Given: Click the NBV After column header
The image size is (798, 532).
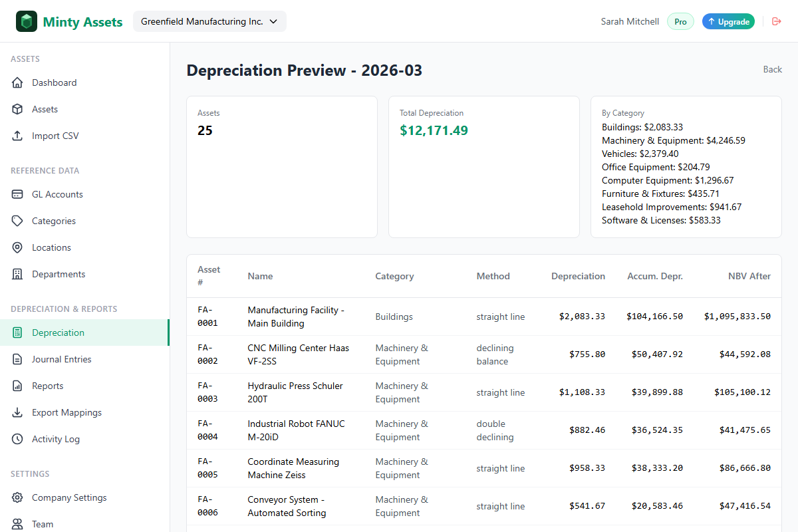Looking at the screenshot, I should (x=749, y=276).
